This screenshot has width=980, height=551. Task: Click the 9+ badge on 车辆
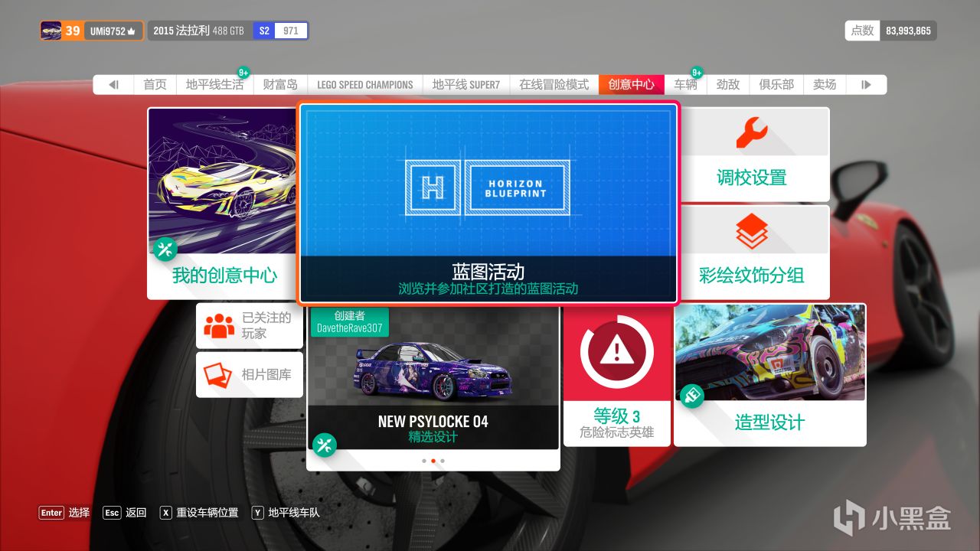pos(697,73)
